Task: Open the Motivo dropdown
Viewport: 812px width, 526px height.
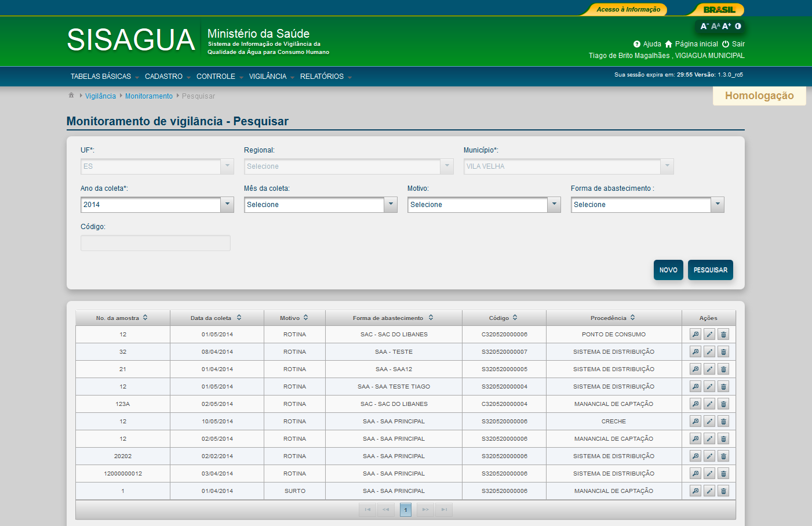Action: tap(554, 205)
